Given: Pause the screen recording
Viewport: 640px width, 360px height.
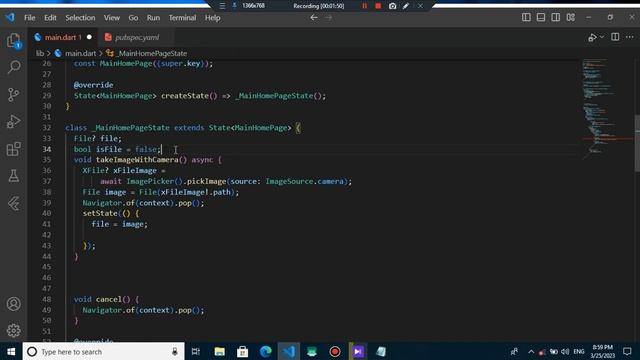Looking at the screenshot, I should [x=364, y=6].
